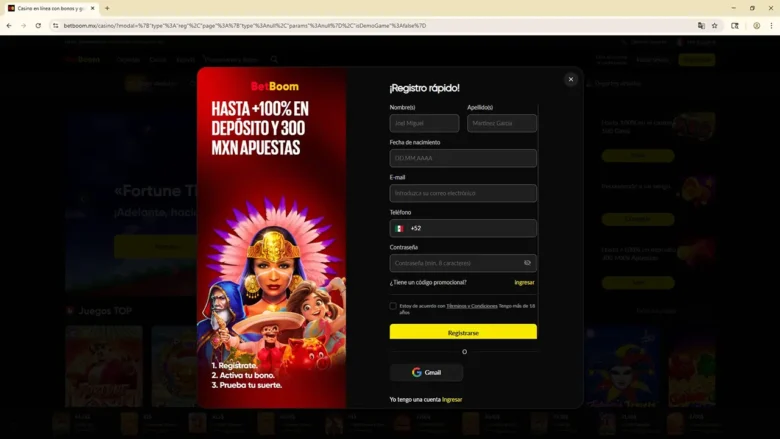Click the E-mail input field
The image size is (780, 439).
coord(463,193)
